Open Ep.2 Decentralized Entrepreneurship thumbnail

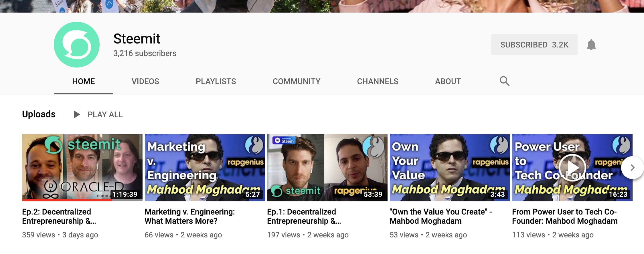tap(82, 168)
